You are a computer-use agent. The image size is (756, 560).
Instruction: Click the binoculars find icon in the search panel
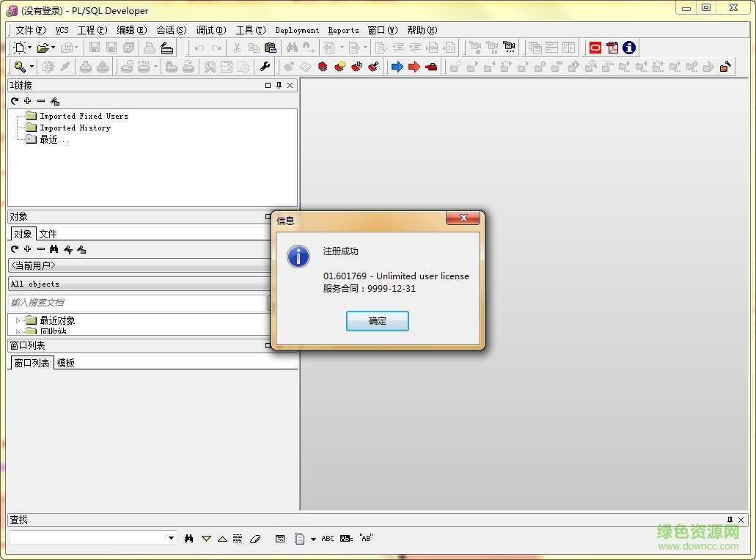point(189,538)
